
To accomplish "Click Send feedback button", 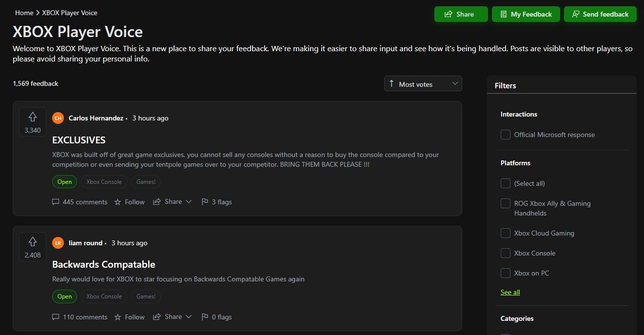I will click(600, 14).
